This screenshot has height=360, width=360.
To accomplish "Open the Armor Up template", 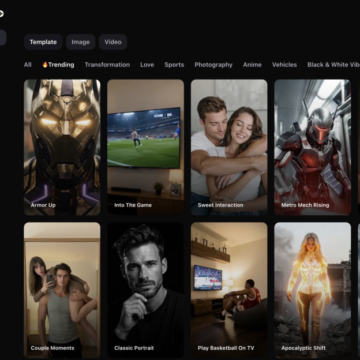I will [62, 147].
